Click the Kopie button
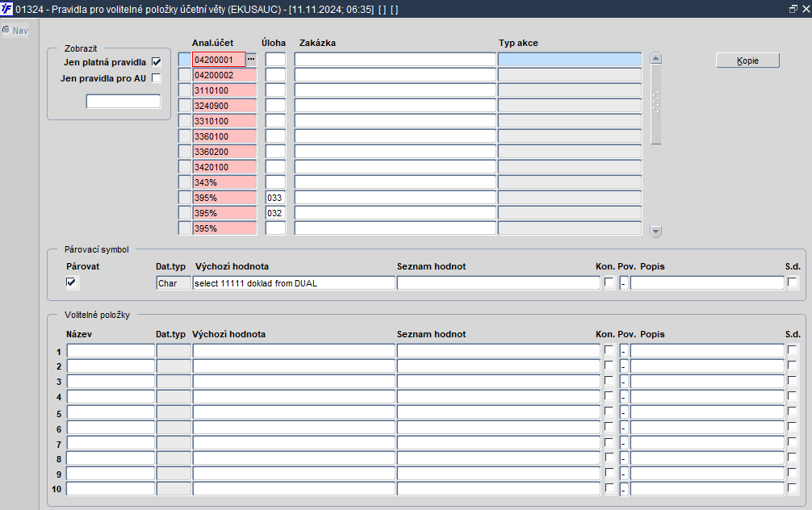 click(x=747, y=61)
